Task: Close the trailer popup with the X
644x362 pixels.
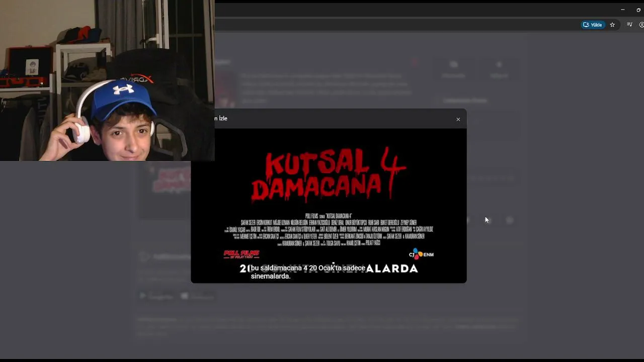Action: click(x=458, y=119)
